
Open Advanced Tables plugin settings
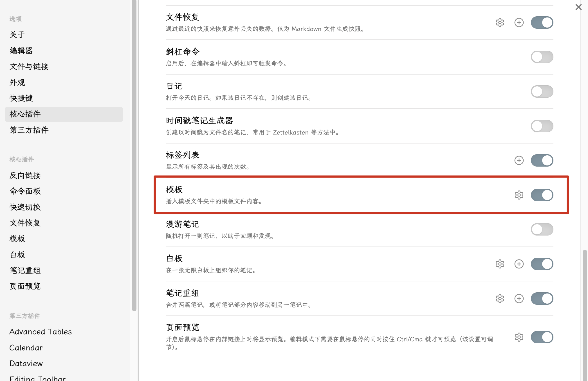[x=41, y=332]
